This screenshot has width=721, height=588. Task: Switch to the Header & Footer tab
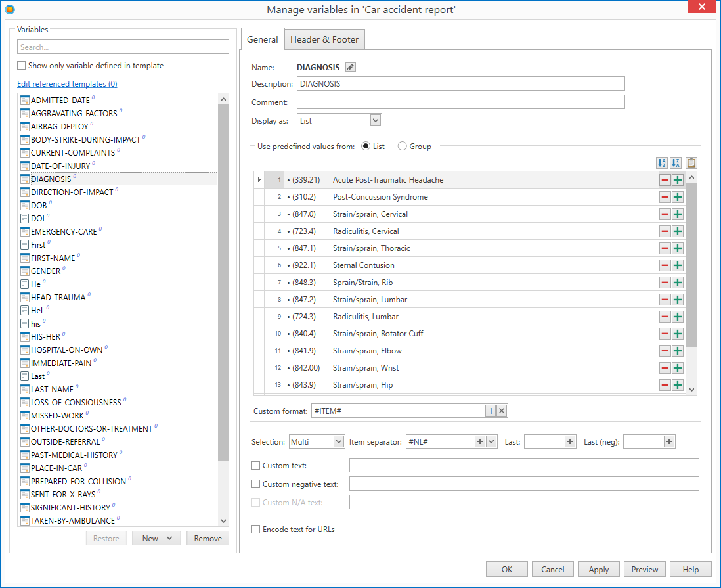point(324,39)
